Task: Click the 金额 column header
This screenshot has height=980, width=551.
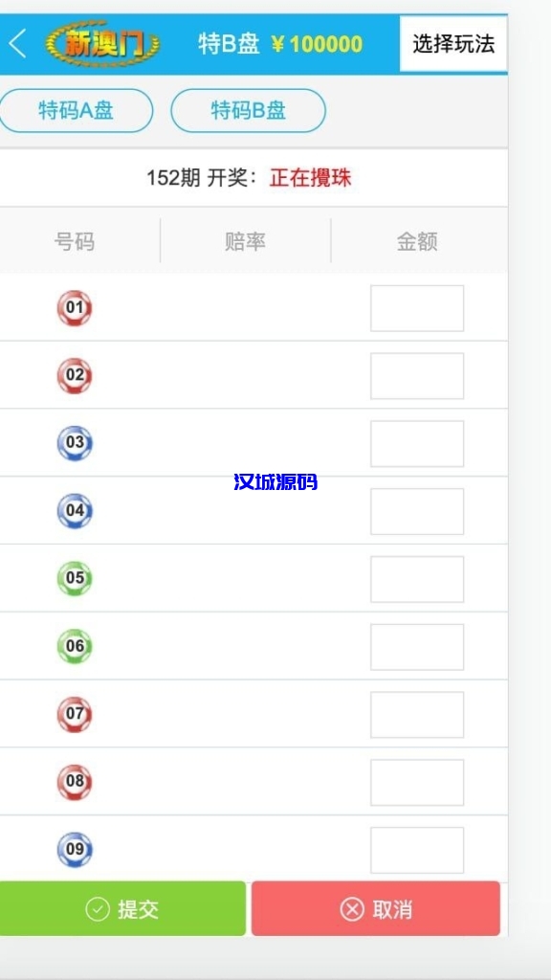Action: tap(417, 241)
